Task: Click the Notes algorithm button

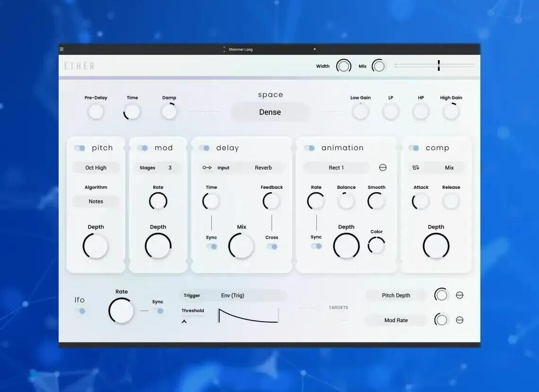Action: tap(96, 202)
